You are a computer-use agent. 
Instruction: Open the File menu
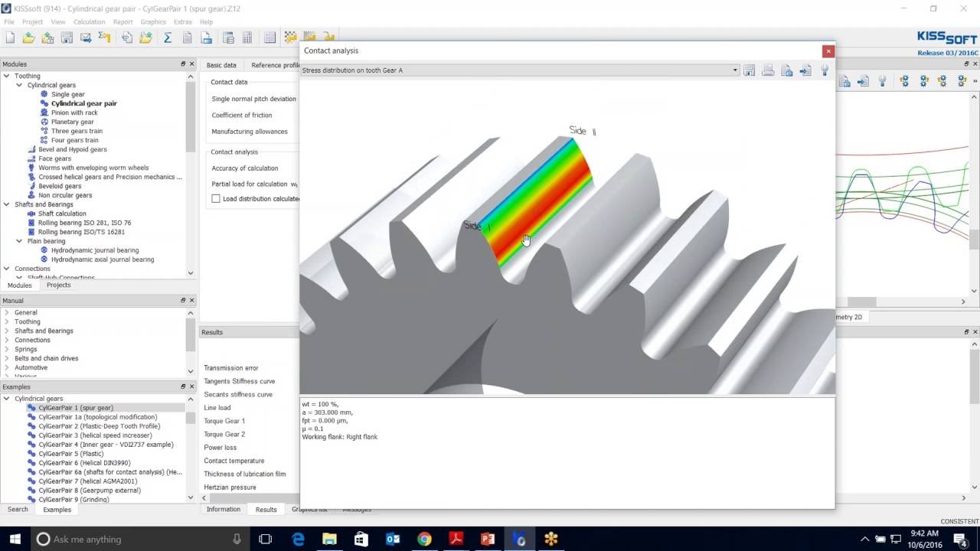tap(9, 22)
